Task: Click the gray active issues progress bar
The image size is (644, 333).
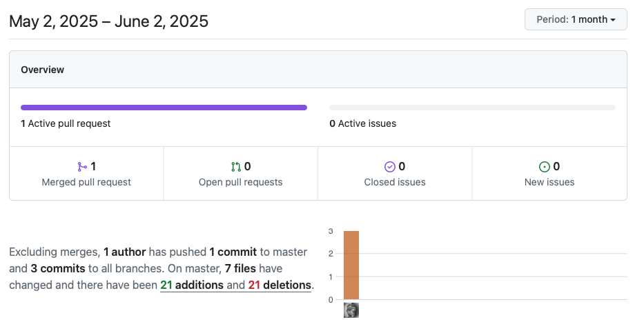Action: (x=472, y=108)
